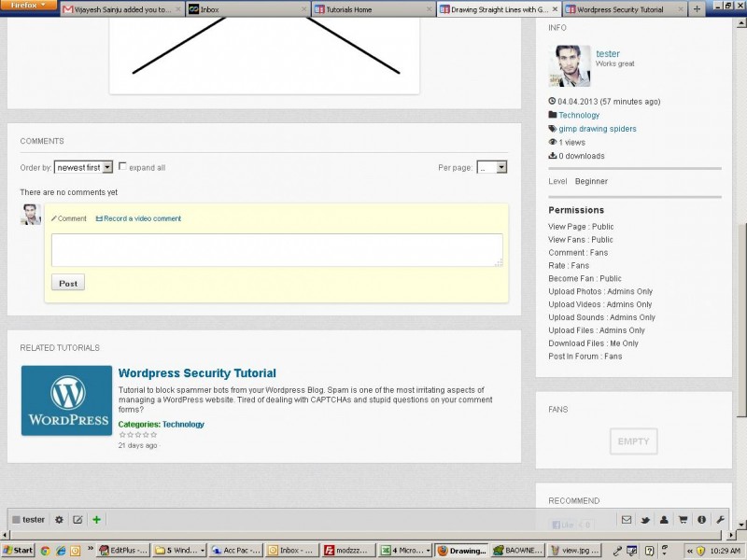Click the gimp drawing spiders tags link
The width and height of the screenshot is (747, 560).
coord(598,129)
